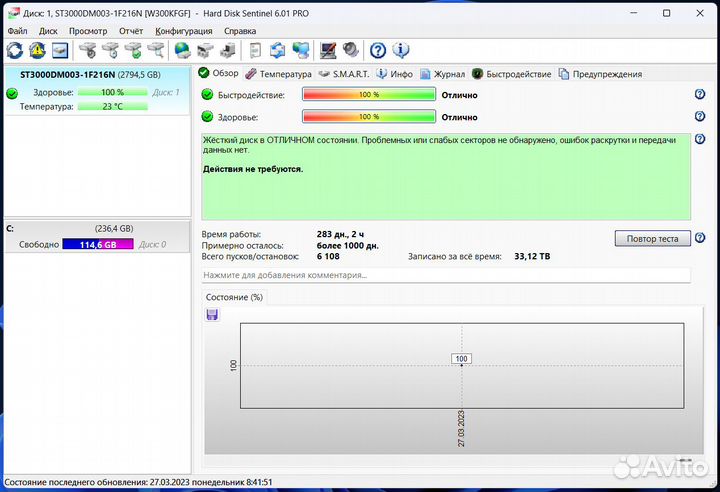Click the blue sync-arrows document toolbar icon
The height and width of the screenshot is (492, 720).
277,50
